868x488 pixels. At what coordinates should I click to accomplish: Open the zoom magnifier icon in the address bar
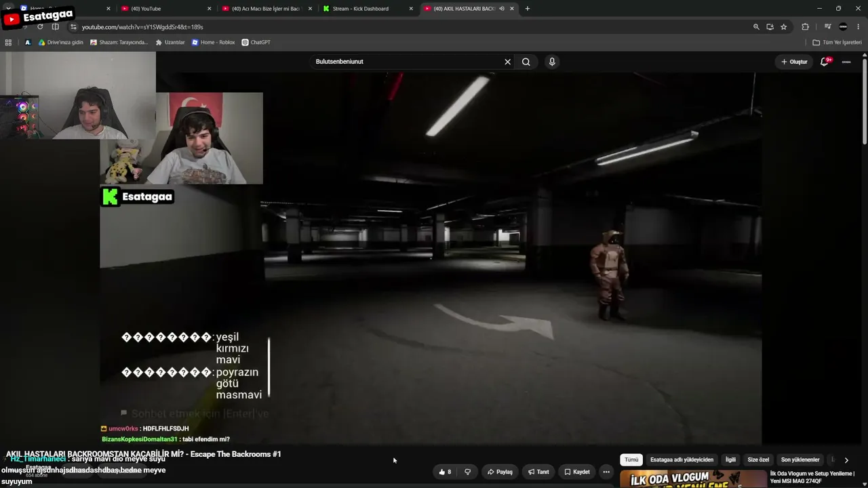(x=756, y=27)
